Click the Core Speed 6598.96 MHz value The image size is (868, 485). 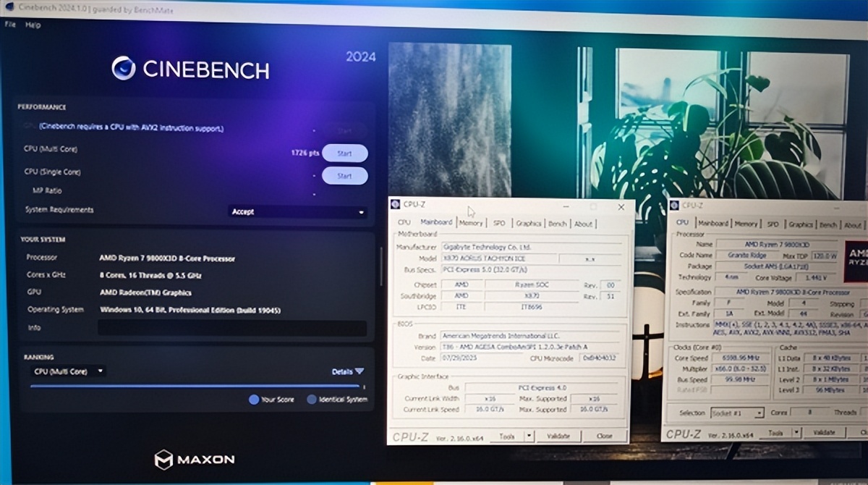coord(740,358)
